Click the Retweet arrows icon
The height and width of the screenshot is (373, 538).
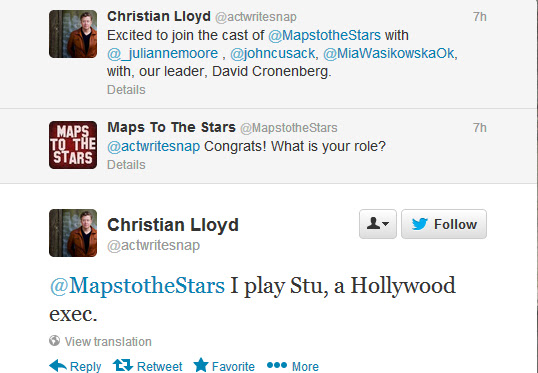123,365
